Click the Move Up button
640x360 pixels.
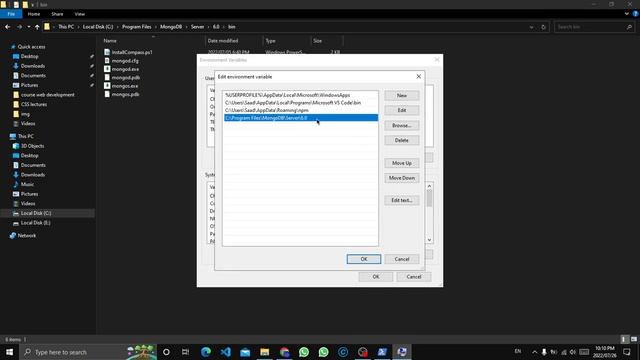(x=402, y=163)
